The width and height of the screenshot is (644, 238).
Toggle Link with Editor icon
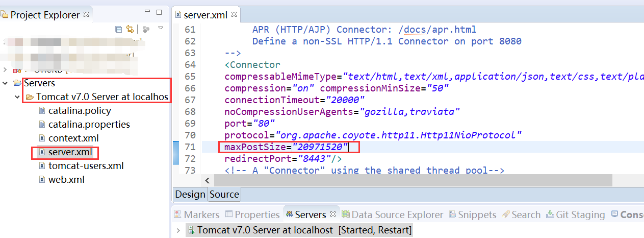tap(130, 29)
